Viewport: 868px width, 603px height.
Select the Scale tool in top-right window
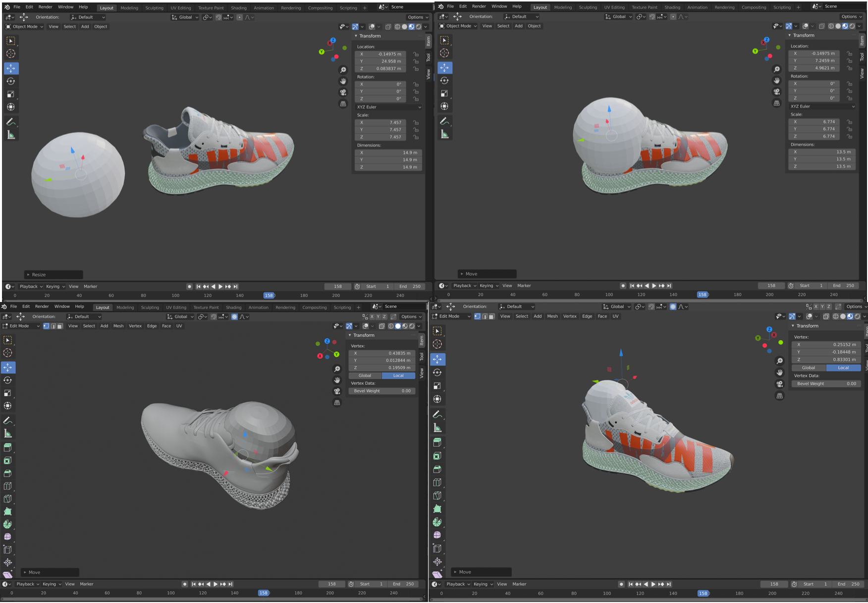pos(444,93)
